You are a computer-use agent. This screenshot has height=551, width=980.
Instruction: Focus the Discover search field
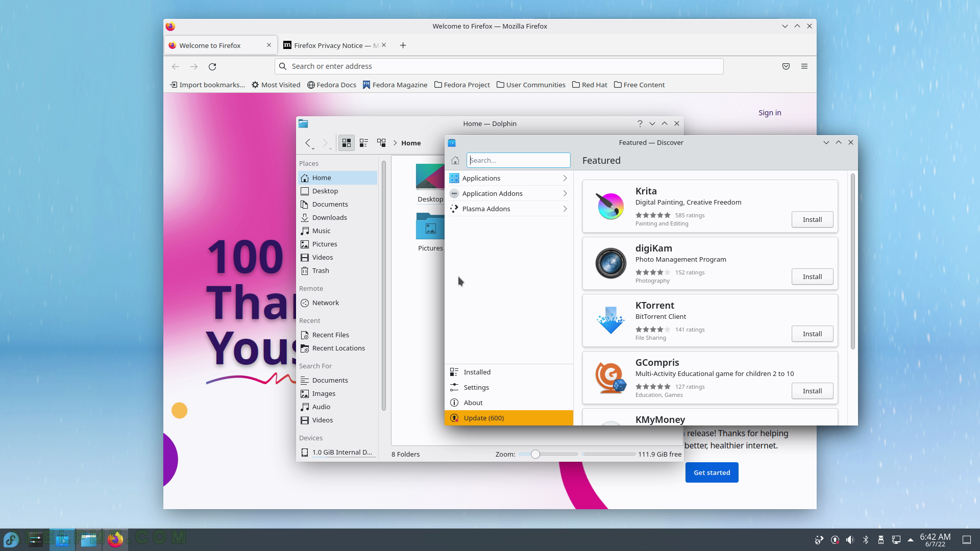[x=519, y=160]
